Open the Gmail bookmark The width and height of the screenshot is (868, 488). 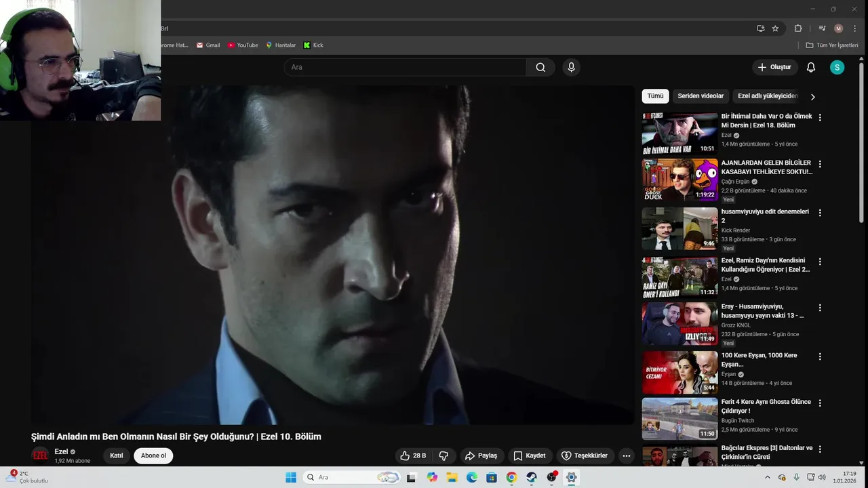[x=208, y=45]
